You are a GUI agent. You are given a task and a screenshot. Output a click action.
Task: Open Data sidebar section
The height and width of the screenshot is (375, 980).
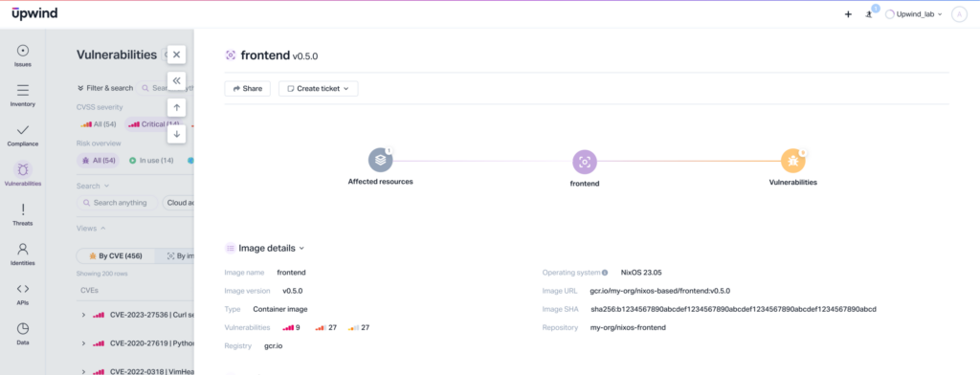click(23, 334)
